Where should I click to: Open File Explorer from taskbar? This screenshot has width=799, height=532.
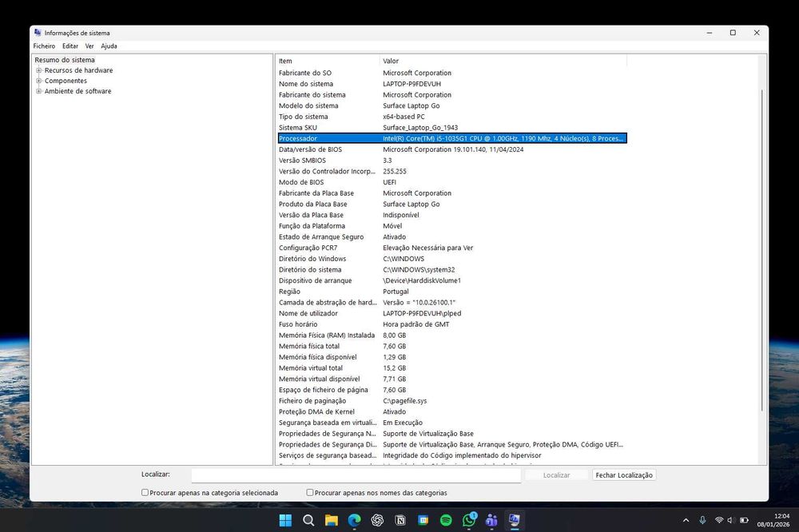pos(332,520)
